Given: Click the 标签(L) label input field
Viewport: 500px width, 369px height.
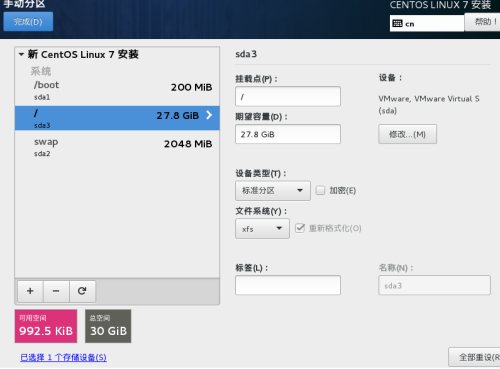Looking at the screenshot, I should [288, 285].
